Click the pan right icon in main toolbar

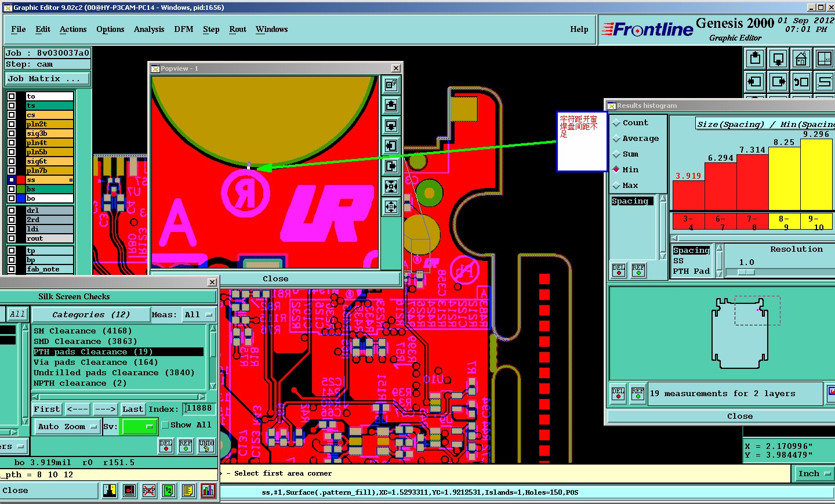point(778,82)
